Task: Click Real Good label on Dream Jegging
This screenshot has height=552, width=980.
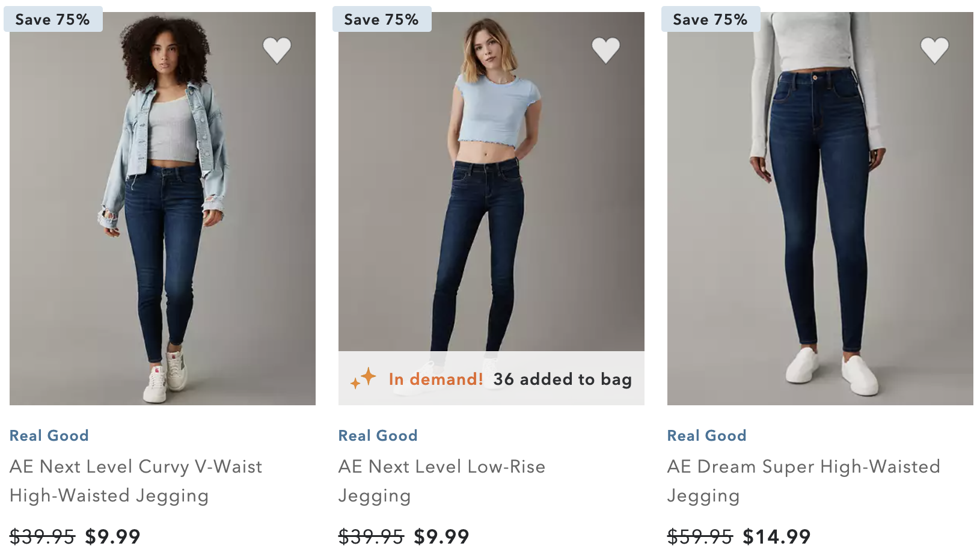Action: point(707,435)
